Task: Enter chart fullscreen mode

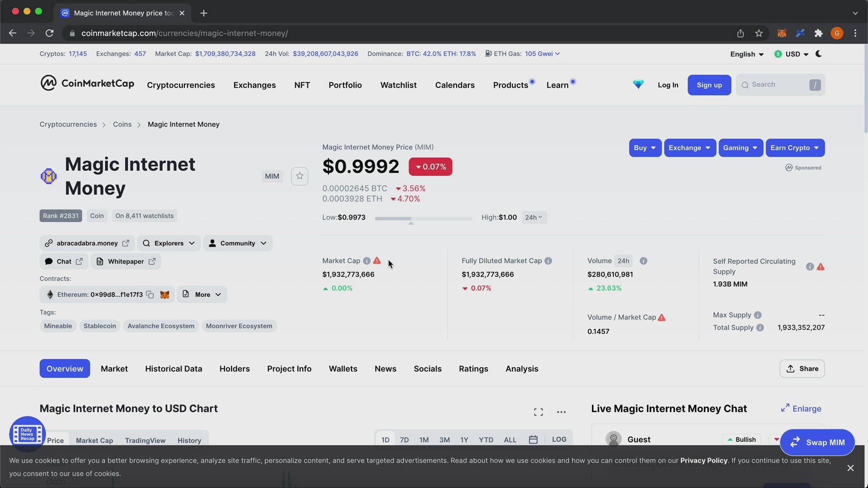Action: point(538,412)
